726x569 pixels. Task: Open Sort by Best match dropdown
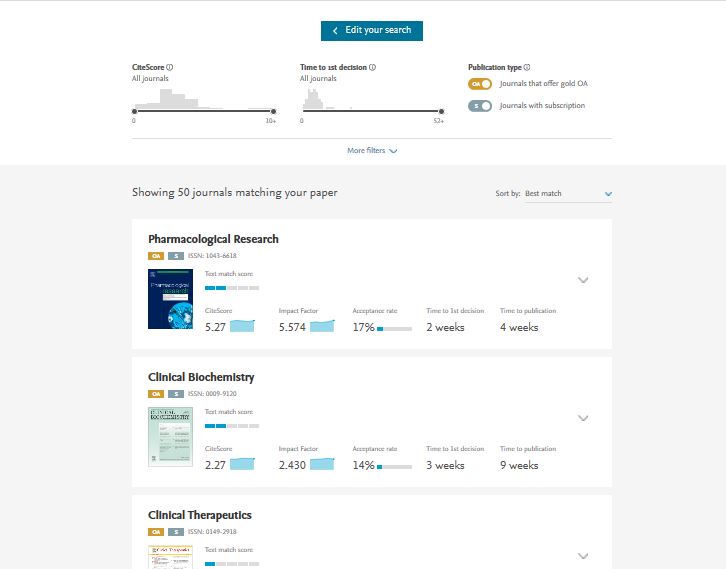(568, 194)
